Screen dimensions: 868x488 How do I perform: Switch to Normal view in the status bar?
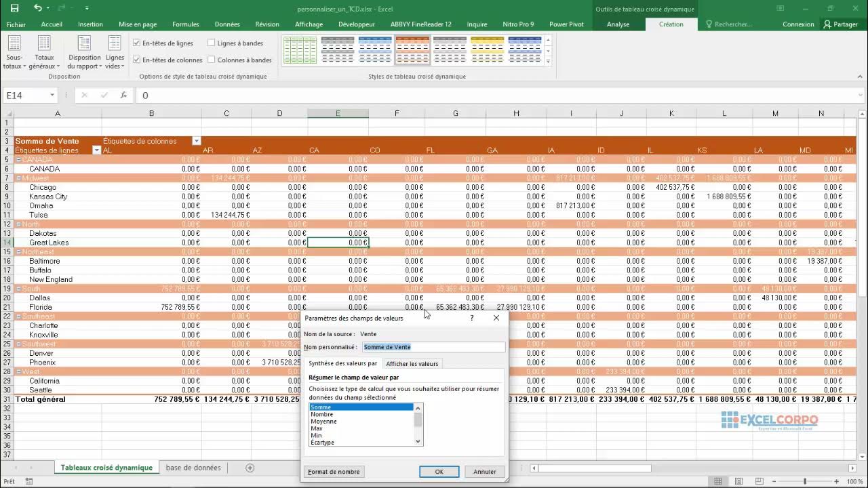pyautogui.click(x=718, y=481)
